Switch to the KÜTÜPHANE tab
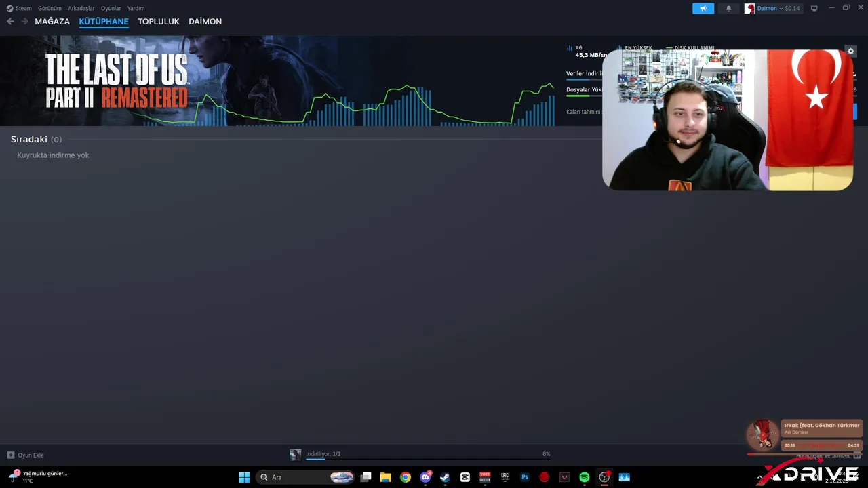 click(104, 22)
